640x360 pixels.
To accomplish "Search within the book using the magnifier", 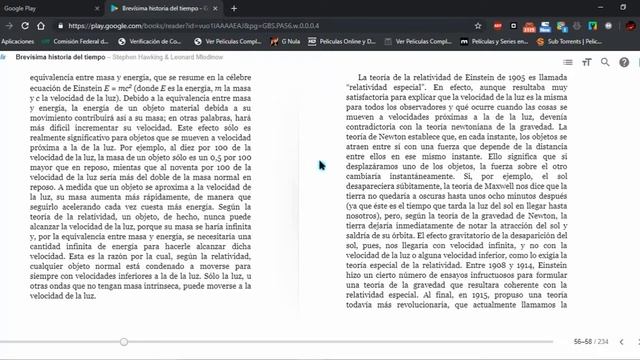I will click(605, 62).
